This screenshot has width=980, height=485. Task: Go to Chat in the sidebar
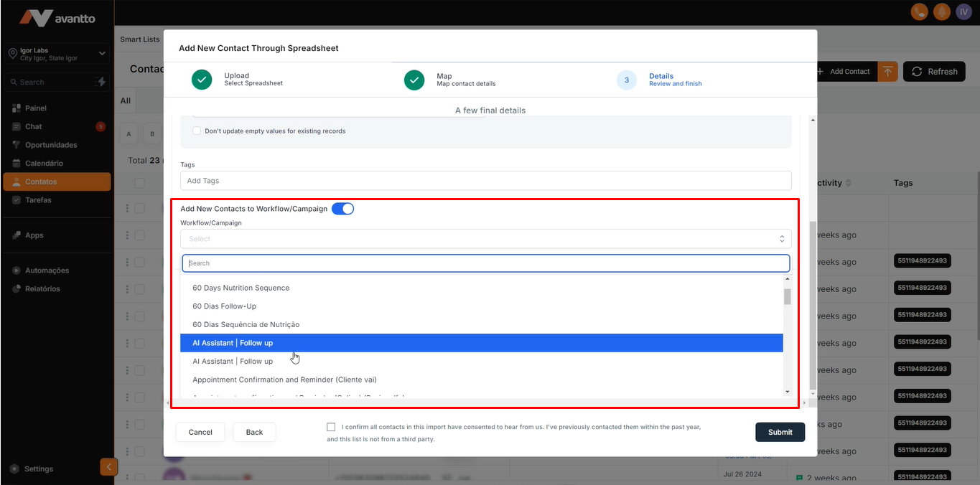34,126
